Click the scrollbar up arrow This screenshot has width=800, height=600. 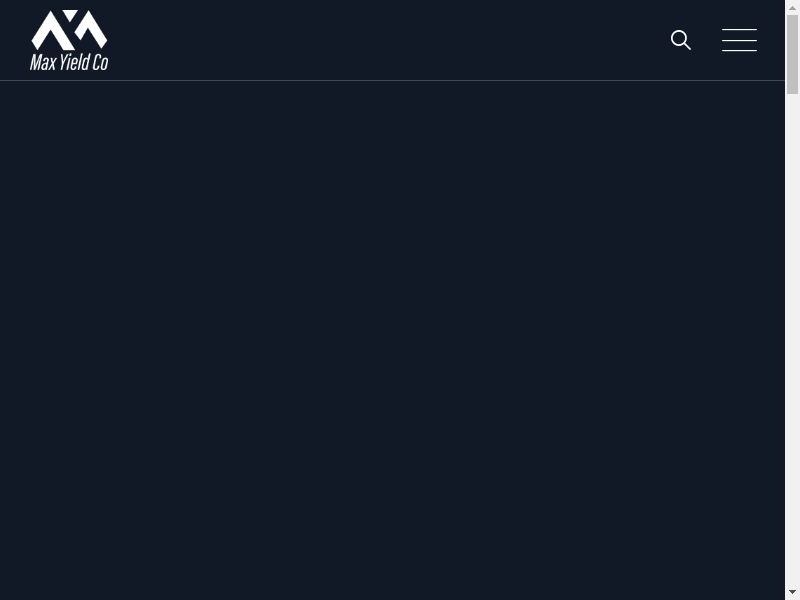(792, 7)
